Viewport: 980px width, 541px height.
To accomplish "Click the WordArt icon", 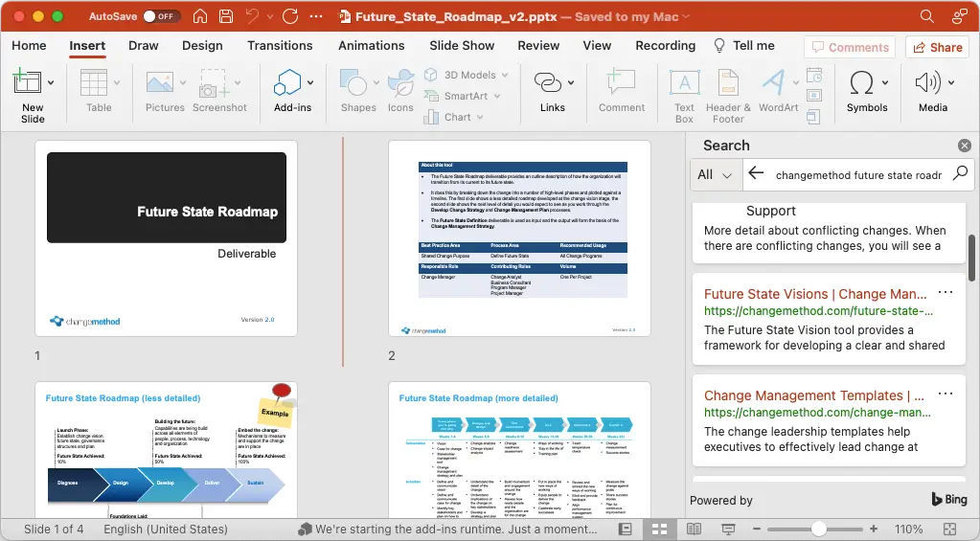I will (774, 82).
